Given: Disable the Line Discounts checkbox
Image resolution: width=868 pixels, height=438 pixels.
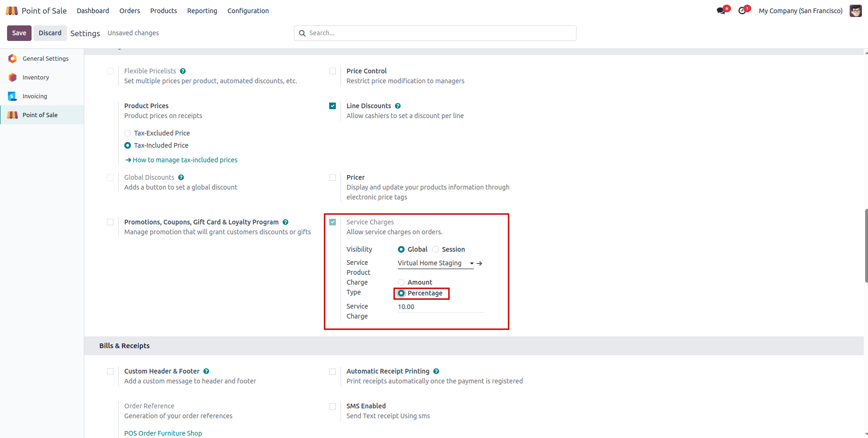Looking at the screenshot, I should click(333, 106).
